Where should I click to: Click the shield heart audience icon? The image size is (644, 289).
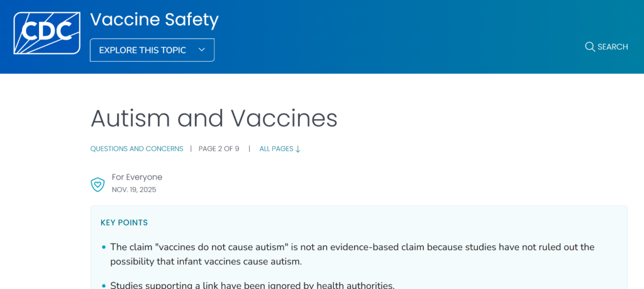point(97,184)
